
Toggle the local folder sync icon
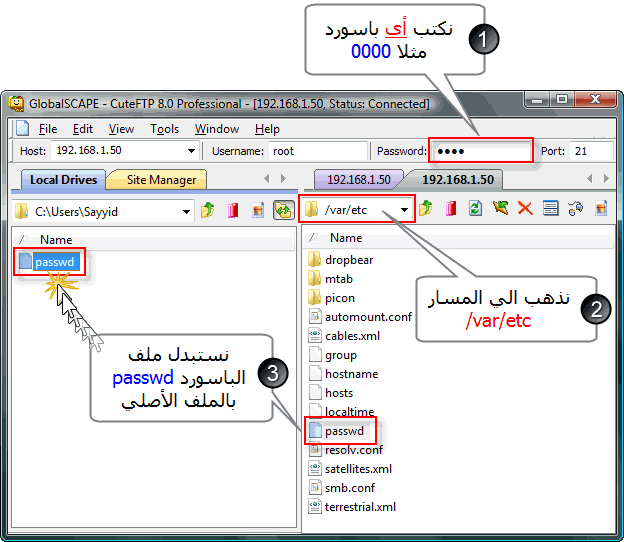283,210
